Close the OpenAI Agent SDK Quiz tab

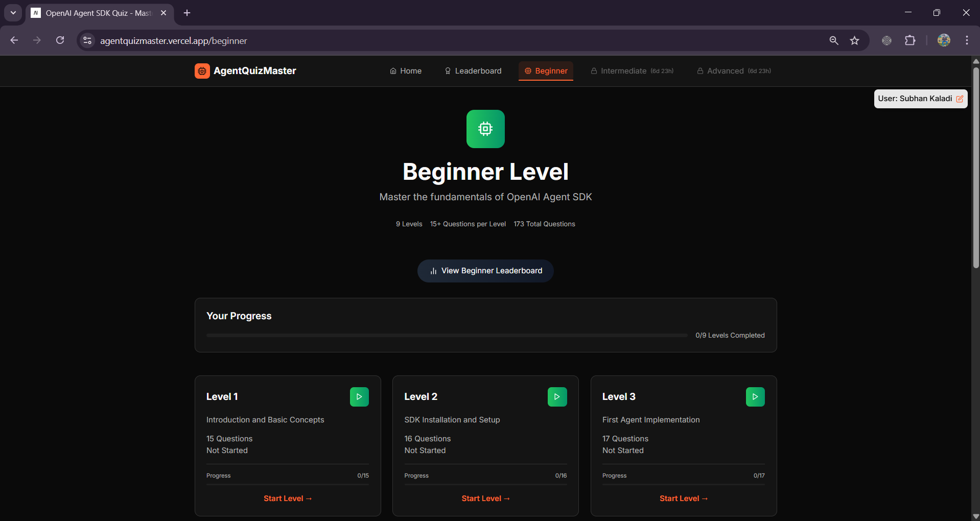[164, 13]
